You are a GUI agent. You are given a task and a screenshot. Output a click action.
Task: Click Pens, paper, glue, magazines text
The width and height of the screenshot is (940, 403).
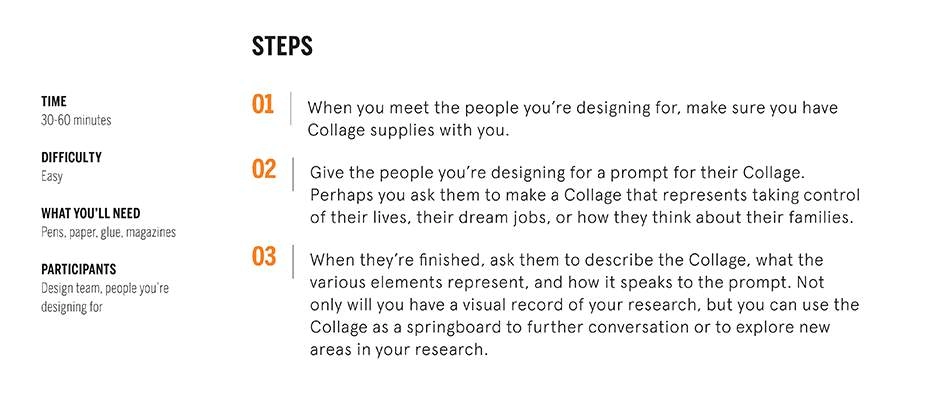109,233
